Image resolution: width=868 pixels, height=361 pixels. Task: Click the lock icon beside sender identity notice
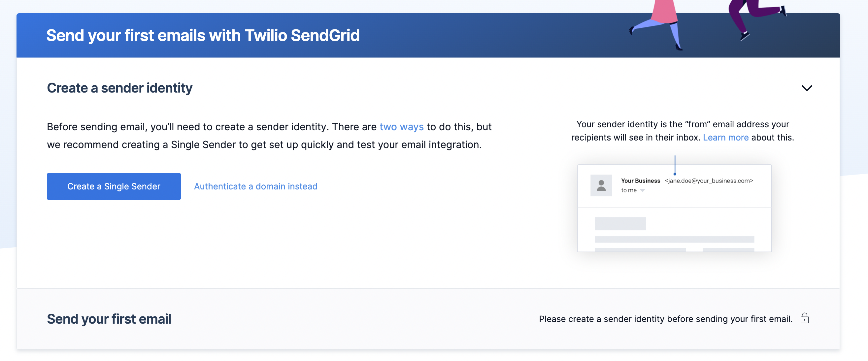(x=805, y=318)
